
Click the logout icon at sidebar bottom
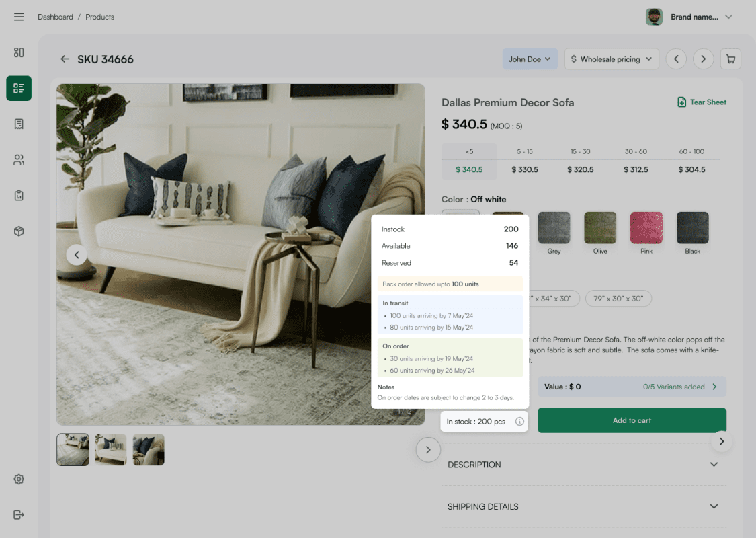(18, 514)
